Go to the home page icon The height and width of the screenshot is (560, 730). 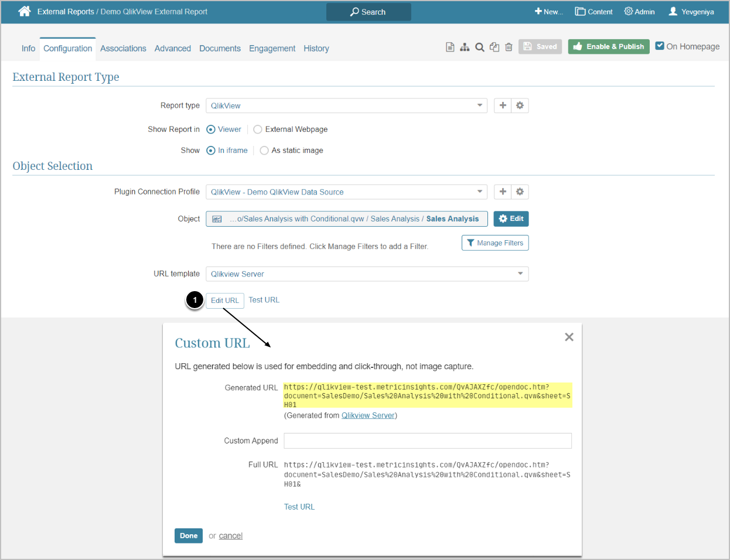tap(25, 11)
